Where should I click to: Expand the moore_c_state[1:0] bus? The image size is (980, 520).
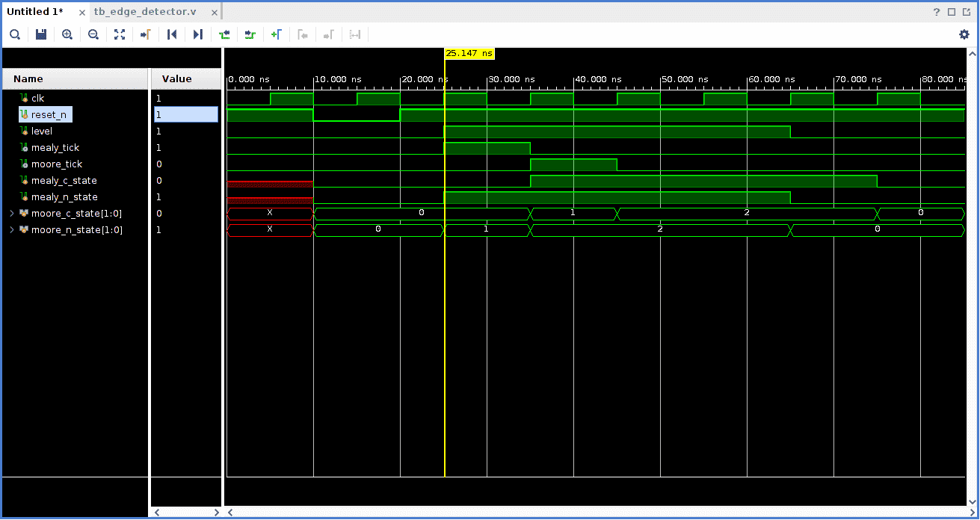[11, 214]
